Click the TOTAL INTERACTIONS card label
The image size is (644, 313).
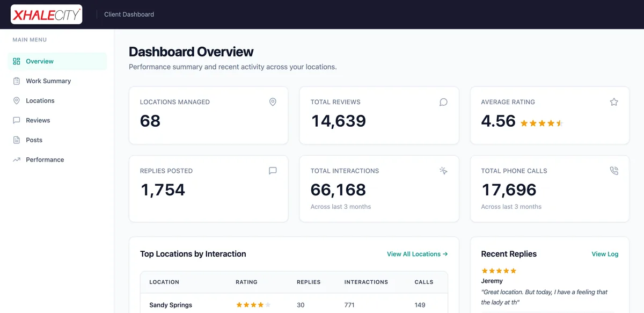[x=345, y=171]
